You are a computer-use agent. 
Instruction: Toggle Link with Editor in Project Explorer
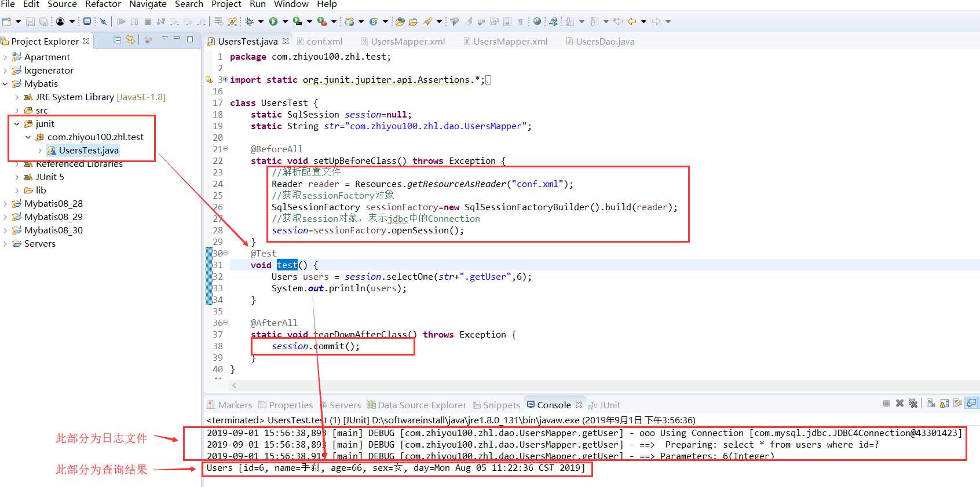pyautogui.click(x=130, y=39)
